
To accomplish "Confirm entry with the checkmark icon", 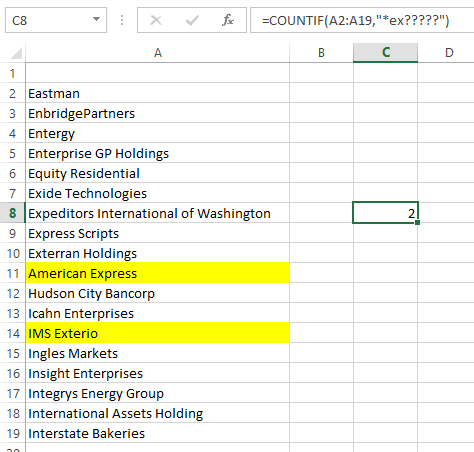I will tap(192, 20).
